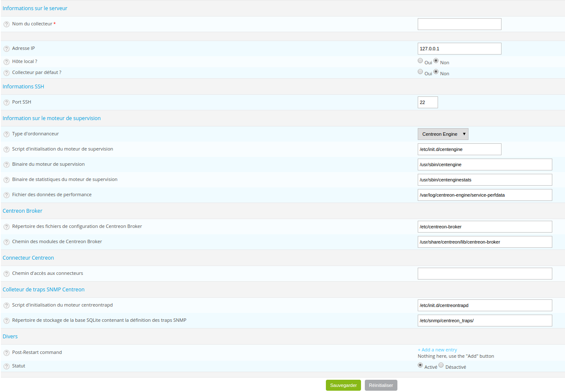Show help for Hôte local field
565x392 pixels.
point(6,62)
